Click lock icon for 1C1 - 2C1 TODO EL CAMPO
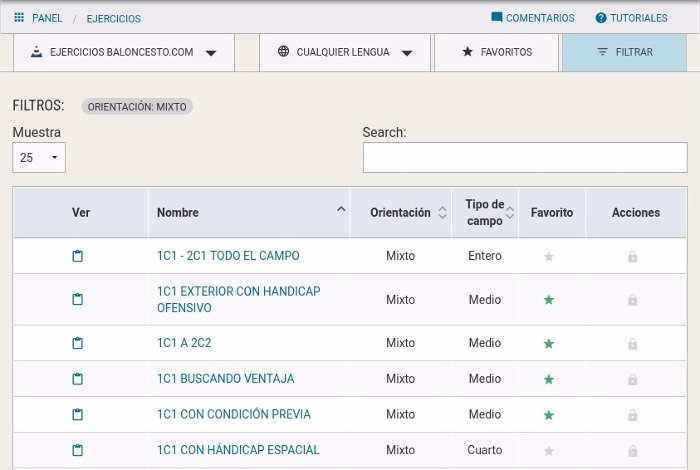The height and width of the screenshot is (470, 700). click(x=632, y=257)
